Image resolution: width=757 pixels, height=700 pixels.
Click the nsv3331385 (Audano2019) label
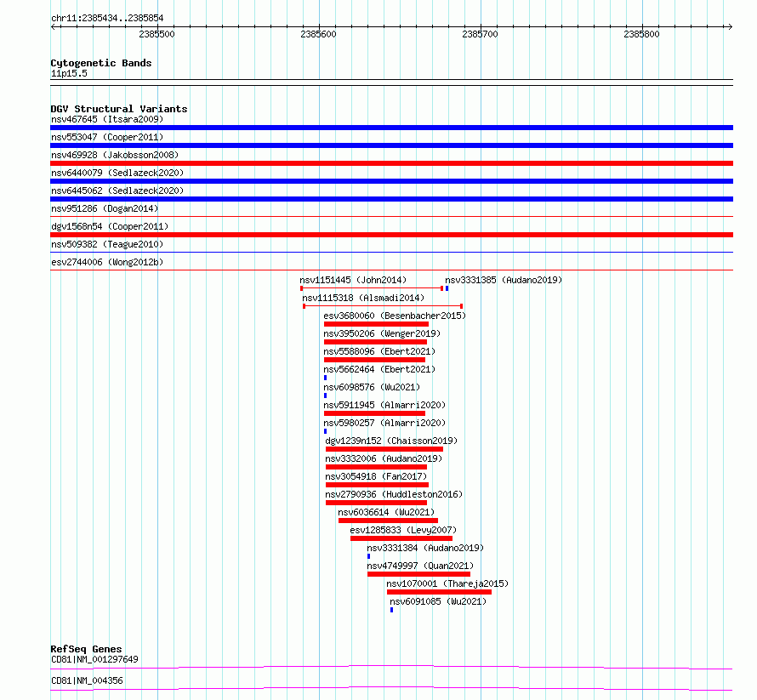point(504,280)
